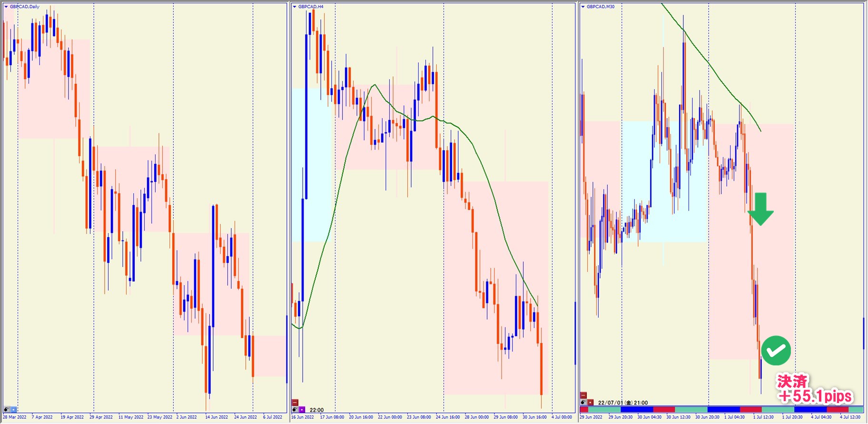Click the 22/07/01 21:00 timestamp label
This screenshot has width=868, height=424.
point(622,403)
